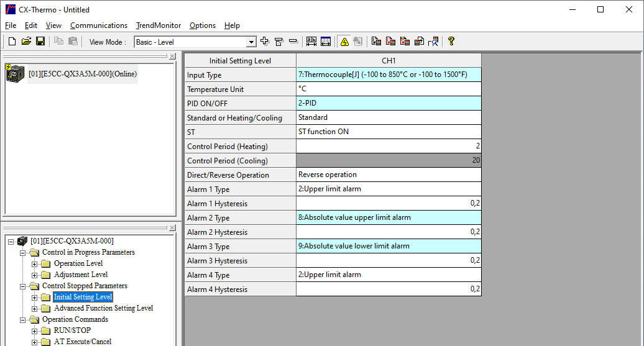Viewport: 644px width, 346px height.
Task: Click the compare icon with magnifying glass
Action: tap(433, 42)
